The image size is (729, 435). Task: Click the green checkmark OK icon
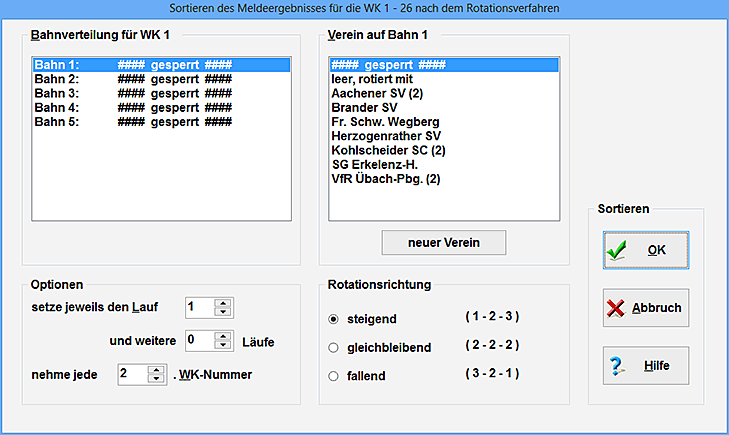click(x=619, y=250)
